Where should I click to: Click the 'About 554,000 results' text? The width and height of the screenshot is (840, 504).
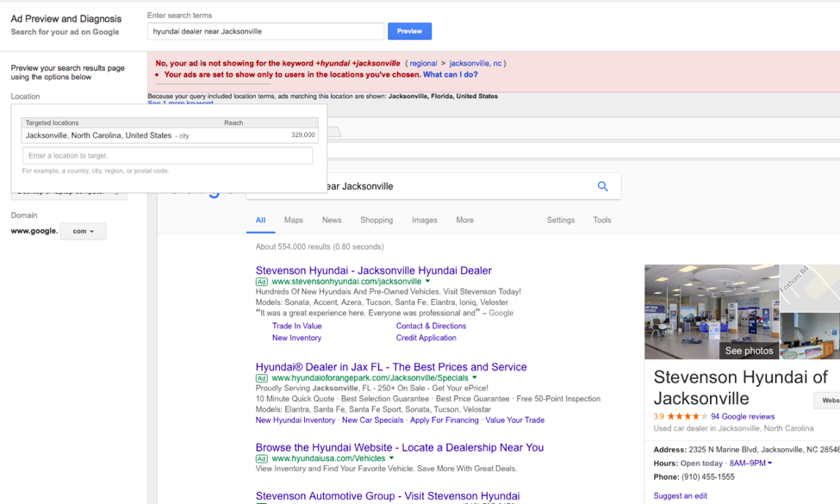pos(320,247)
